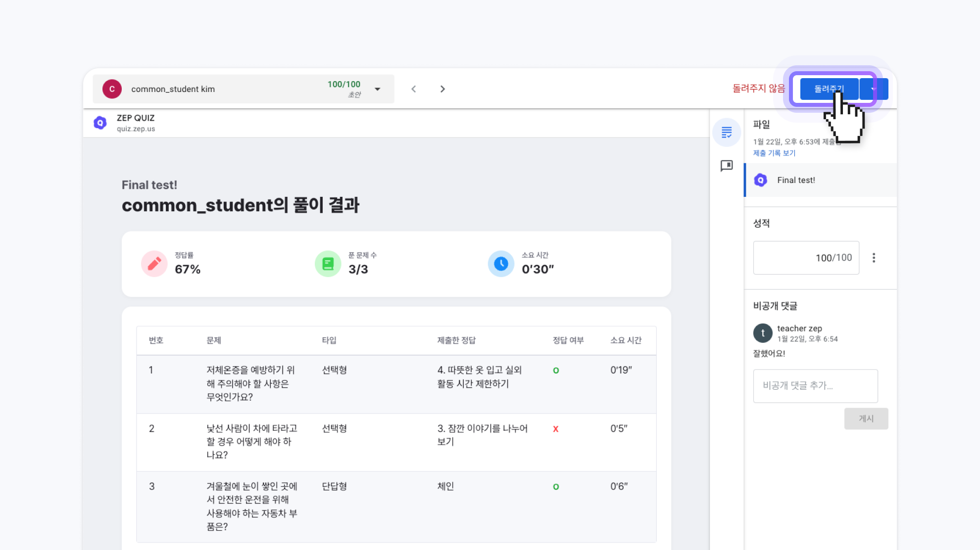Click the 정답 여부 column header
This screenshot has width=980, height=550.
click(568, 340)
